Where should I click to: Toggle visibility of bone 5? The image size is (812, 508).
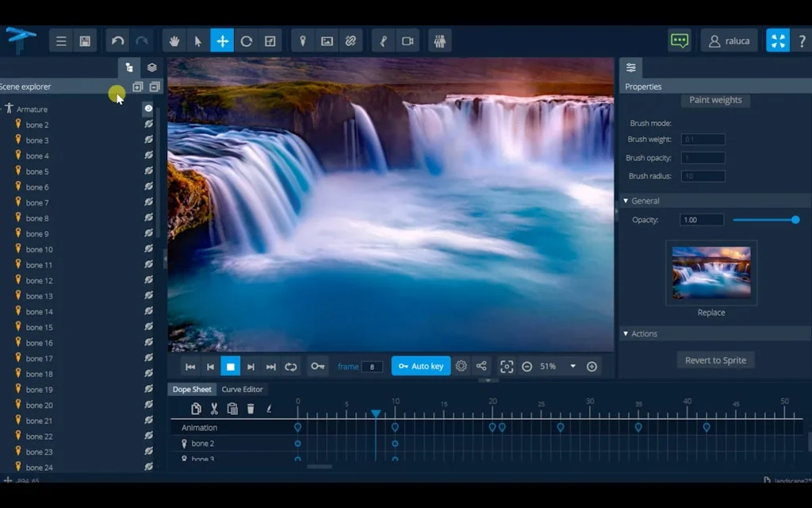(148, 171)
